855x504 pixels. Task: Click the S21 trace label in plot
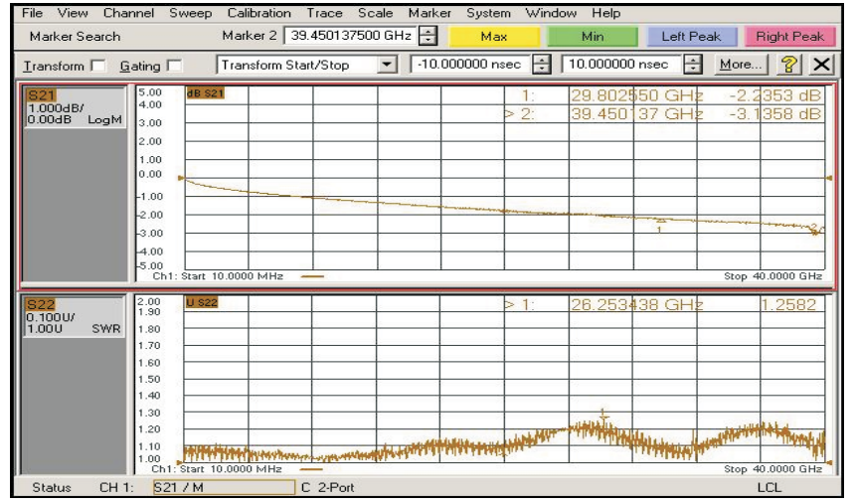click(x=202, y=93)
